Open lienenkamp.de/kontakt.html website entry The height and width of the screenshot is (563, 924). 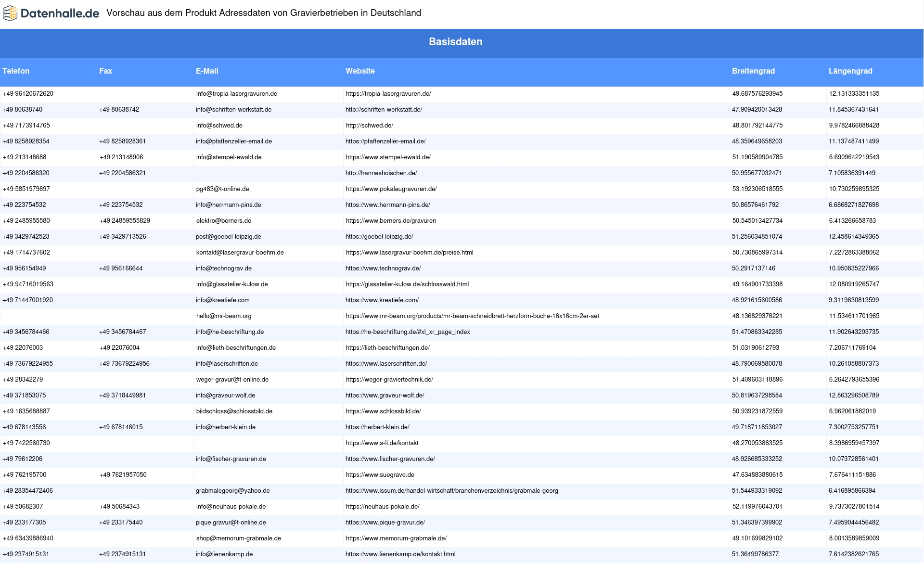click(x=400, y=554)
